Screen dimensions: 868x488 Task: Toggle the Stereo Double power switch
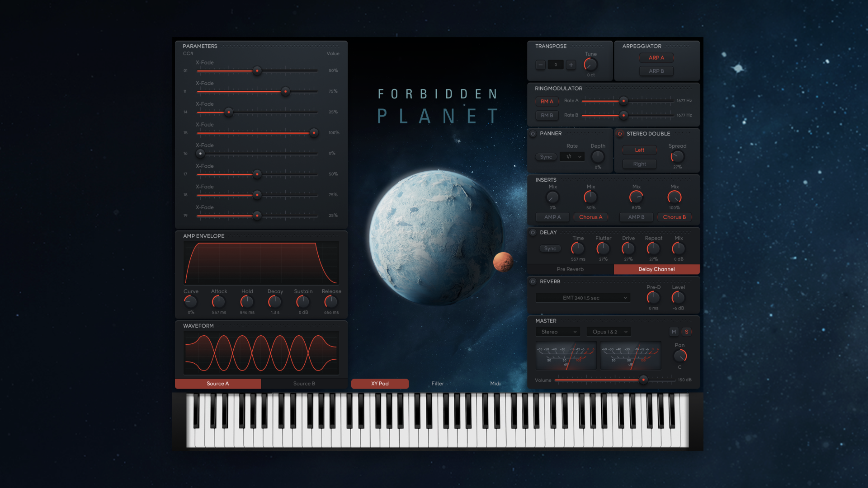(x=619, y=133)
